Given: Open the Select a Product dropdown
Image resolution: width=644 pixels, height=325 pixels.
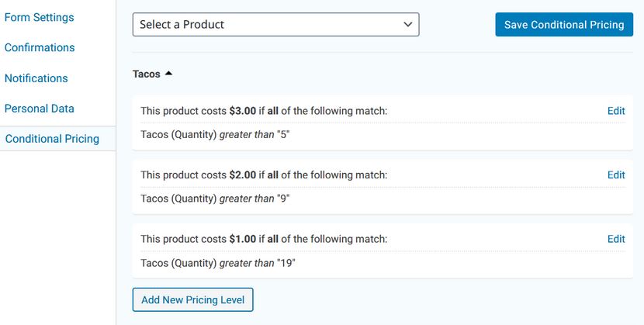Looking at the screenshot, I should [275, 25].
